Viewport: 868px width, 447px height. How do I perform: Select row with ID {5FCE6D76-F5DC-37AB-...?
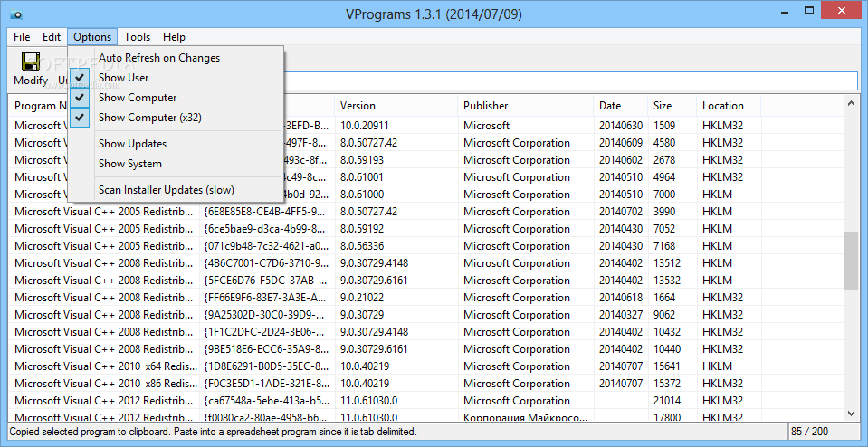point(426,280)
